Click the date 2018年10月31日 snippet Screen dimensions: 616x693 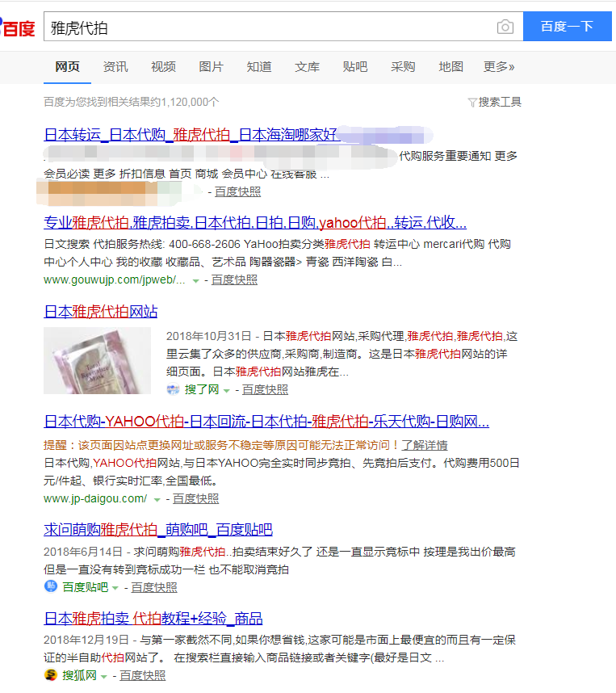tap(208, 336)
